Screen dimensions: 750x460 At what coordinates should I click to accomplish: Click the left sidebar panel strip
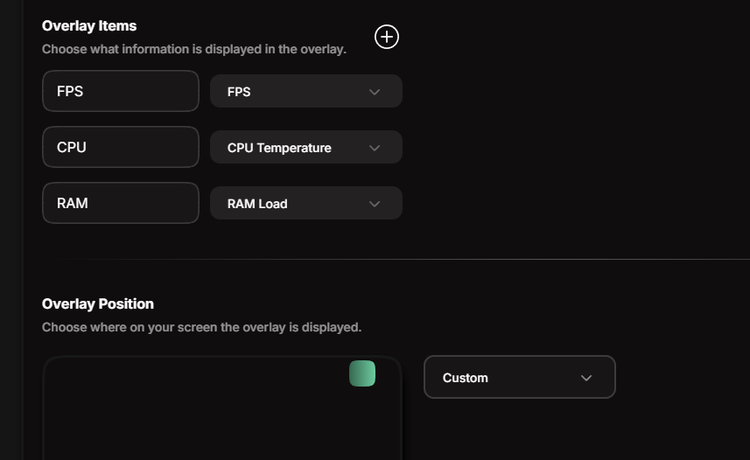pyautogui.click(x=11, y=230)
